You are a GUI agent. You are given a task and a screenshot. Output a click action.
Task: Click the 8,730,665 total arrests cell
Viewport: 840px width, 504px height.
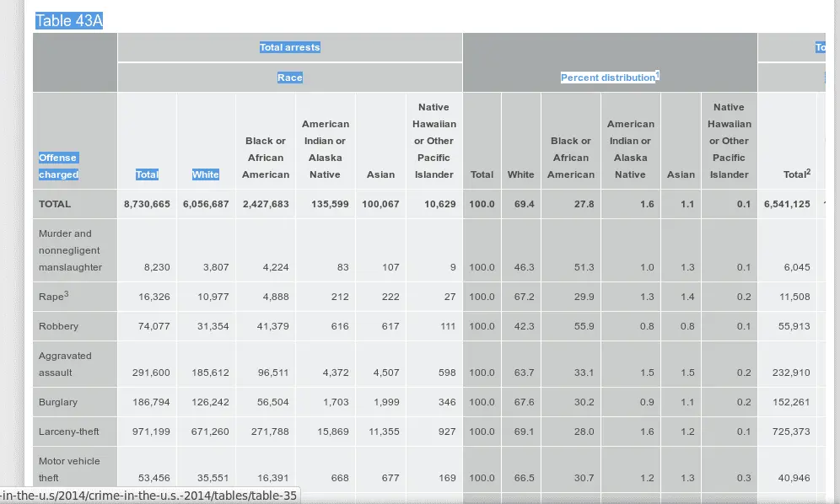[147, 204]
